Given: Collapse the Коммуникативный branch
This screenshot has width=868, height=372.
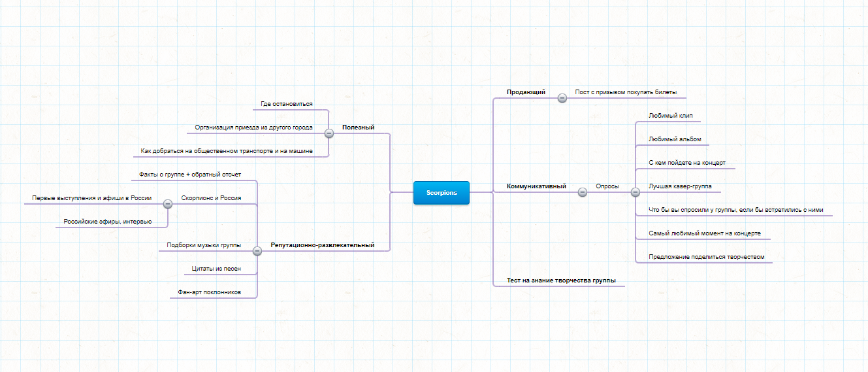Looking at the screenshot, I should (583, 192).
